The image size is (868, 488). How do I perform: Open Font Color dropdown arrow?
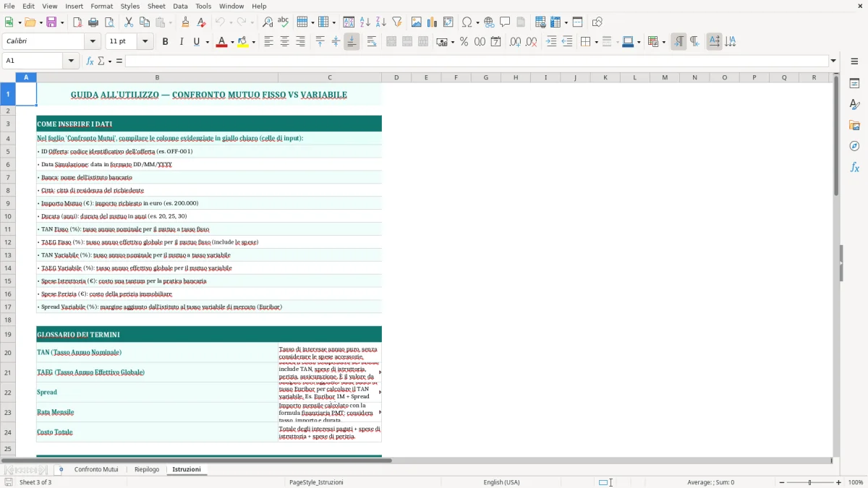pyautogui.click(x=231, y=42)
